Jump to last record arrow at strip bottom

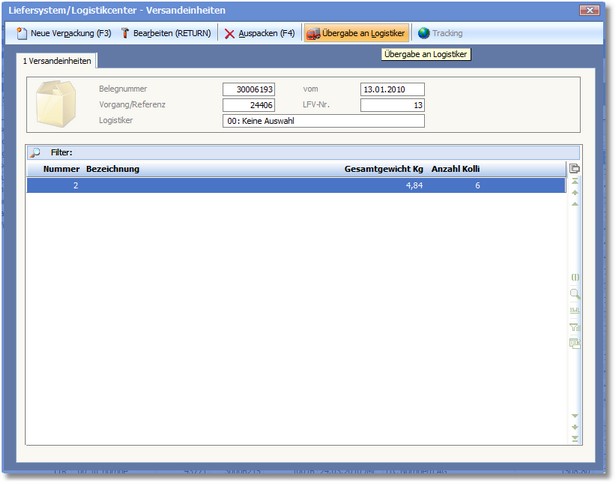(574, 438)
